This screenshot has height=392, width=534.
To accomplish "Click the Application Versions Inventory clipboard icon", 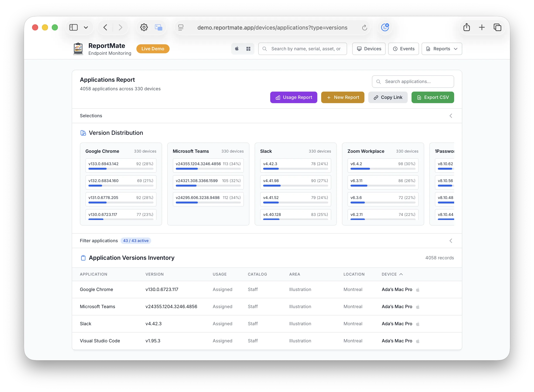I will point(83,258).
